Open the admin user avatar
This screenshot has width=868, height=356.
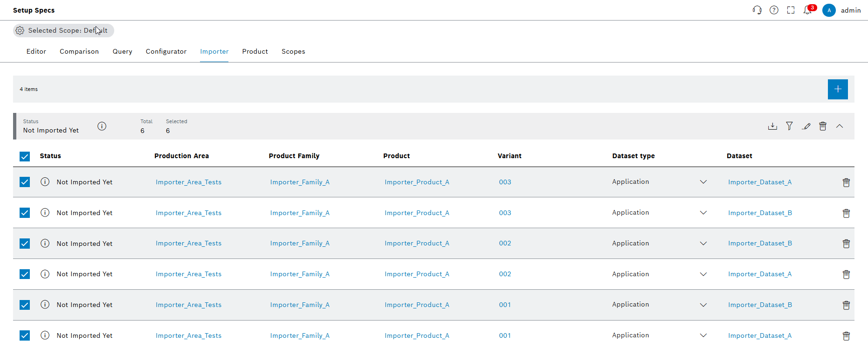[x=829, y=10]
